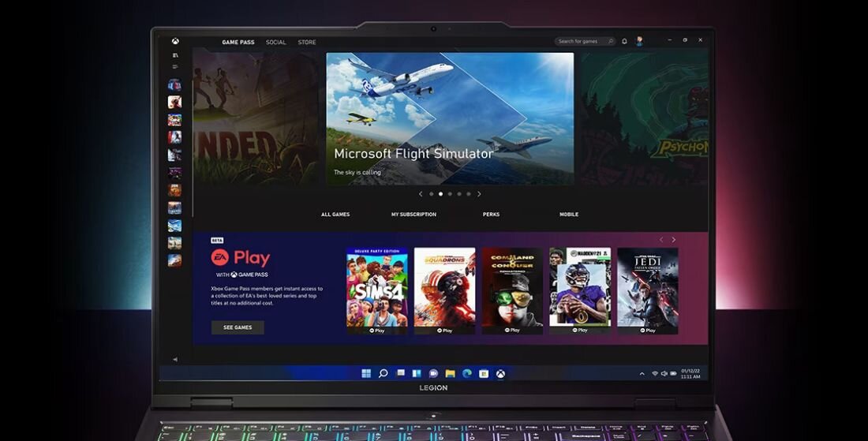Click the Windows Start button
This screenshot has width=868, height=441.
point(366,373)
